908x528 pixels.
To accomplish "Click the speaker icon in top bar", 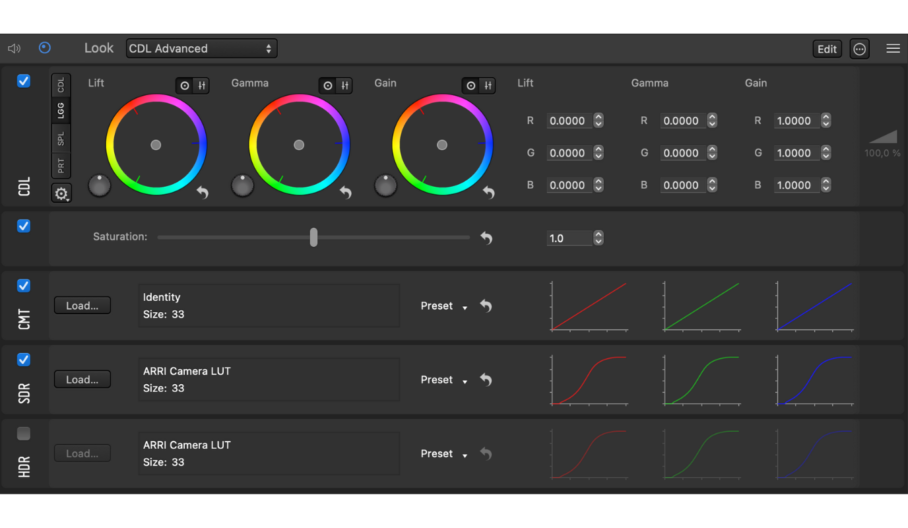I will pyautogui.click(x=14, y=48).
